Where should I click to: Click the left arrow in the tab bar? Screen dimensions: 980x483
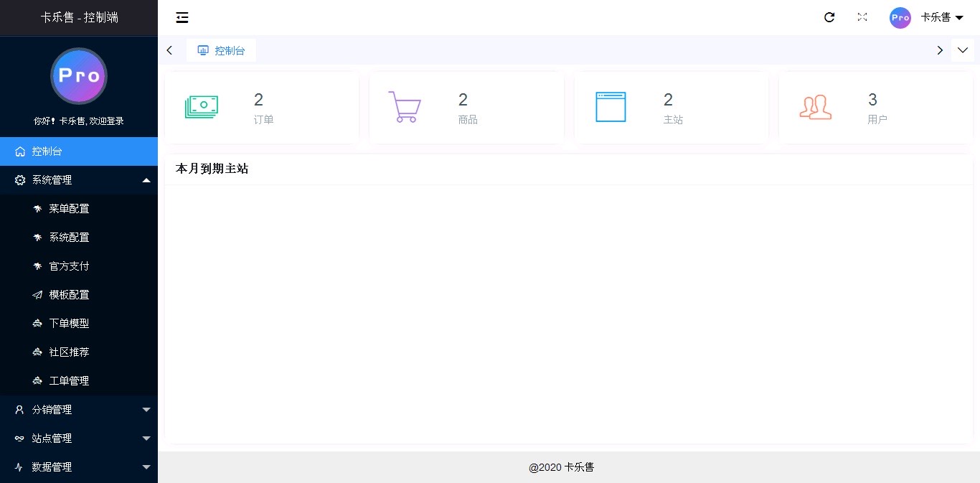pyautogui.click(x=169, y=50)
